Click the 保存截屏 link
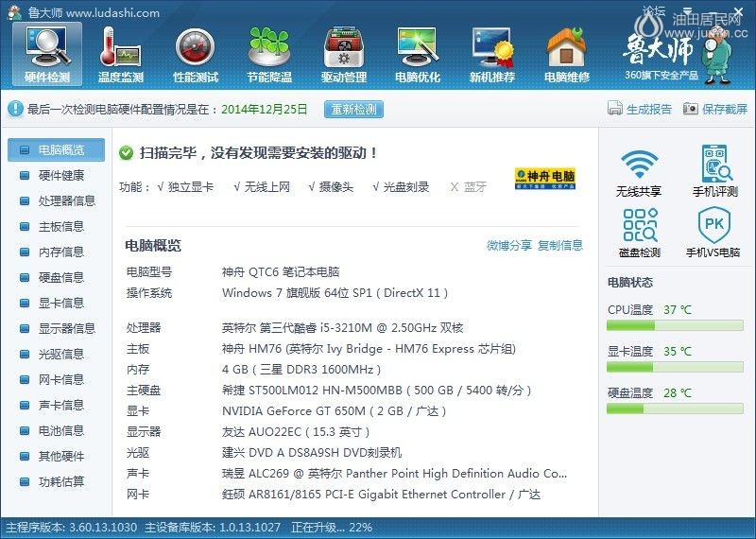Viewport: 756px width, 539px height. pos(725,109)
